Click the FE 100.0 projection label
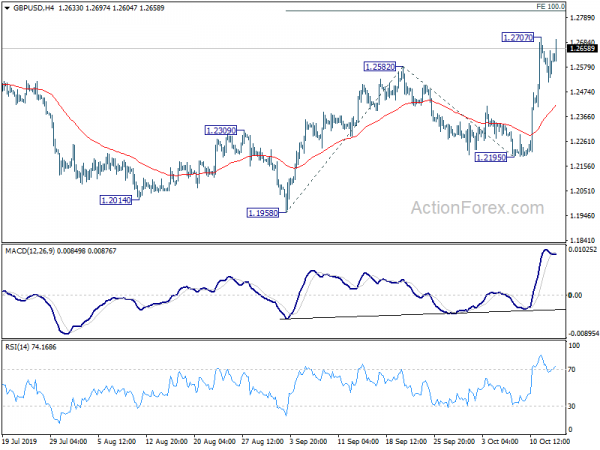The image size is (600, 450). point(550,7)
